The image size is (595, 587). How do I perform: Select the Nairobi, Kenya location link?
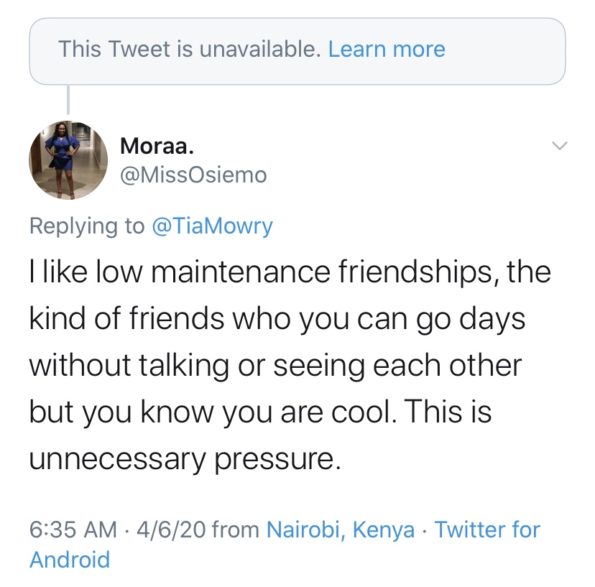(x=340, y=529)
